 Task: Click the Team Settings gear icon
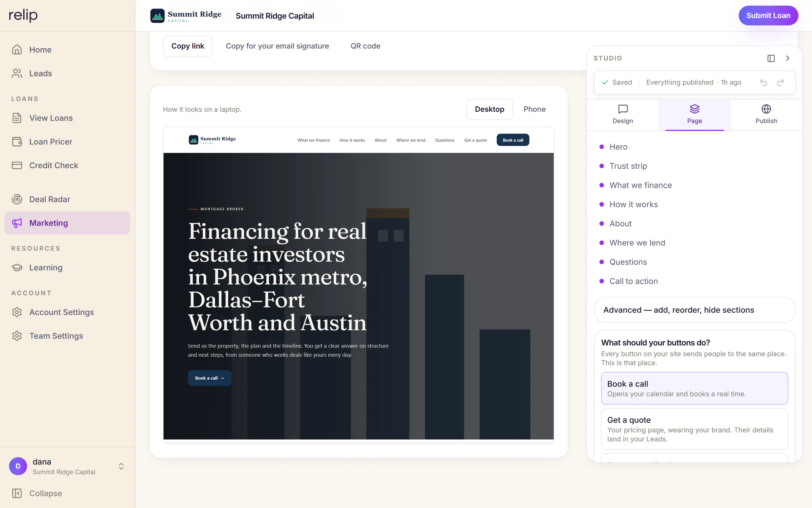(x=17, y=336)
